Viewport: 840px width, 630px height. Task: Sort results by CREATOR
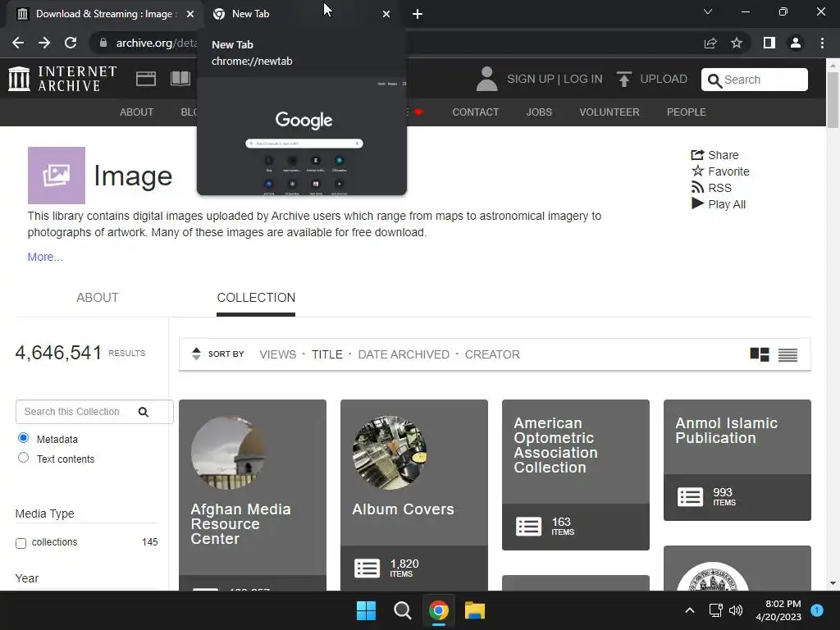(492, 354)
